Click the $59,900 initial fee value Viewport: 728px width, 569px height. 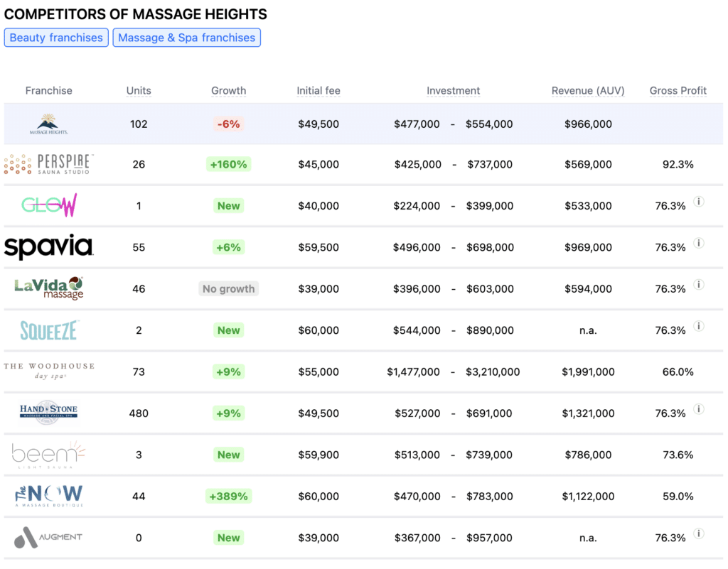point(318,455)
